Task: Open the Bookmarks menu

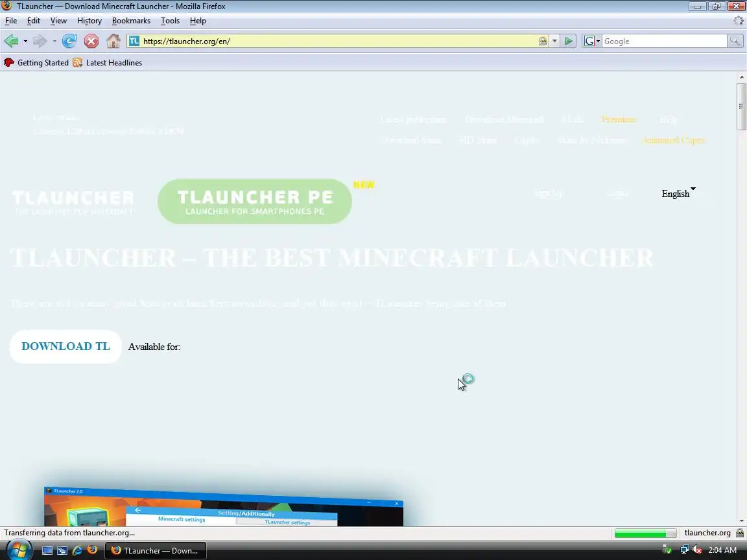Action: (131, 21)
